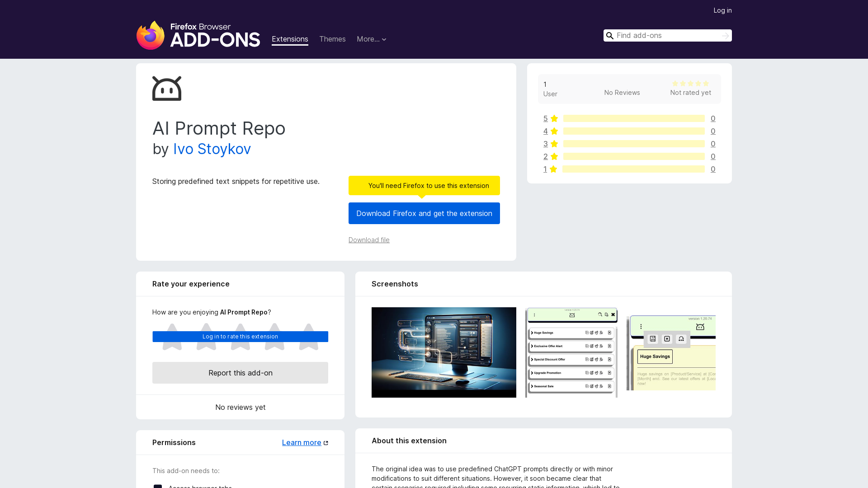Click the number 1 in ratings breakdown
This screenshot has height=488, width=868.
tap(545, 169)
